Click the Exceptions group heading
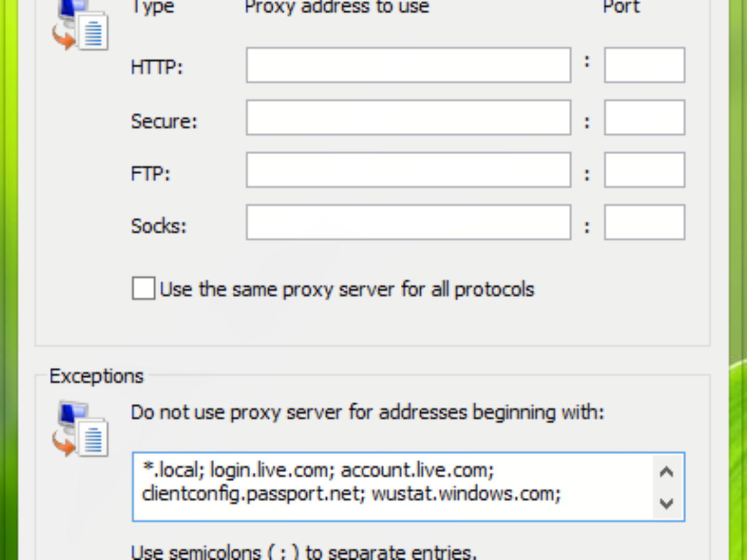This screenshot has height=560, width=747. point(96,376)
